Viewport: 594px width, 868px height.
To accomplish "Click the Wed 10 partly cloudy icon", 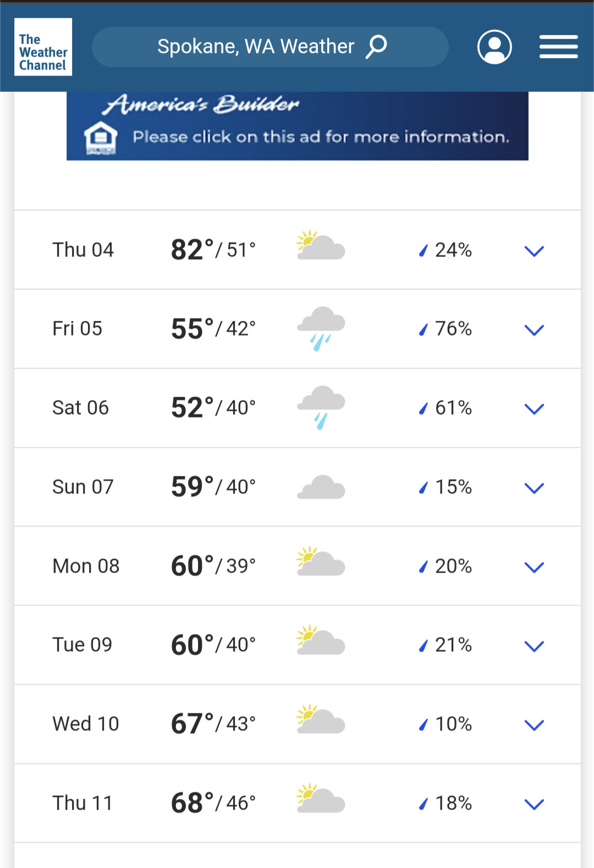I will tap(321, 719).
